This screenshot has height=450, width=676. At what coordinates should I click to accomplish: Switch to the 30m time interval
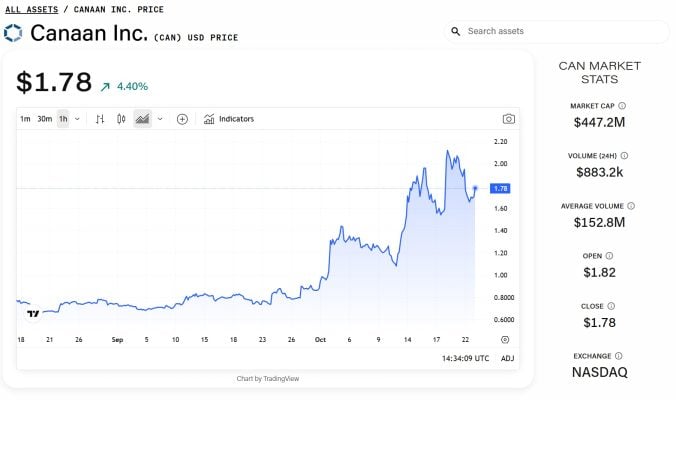click(44, 119)
